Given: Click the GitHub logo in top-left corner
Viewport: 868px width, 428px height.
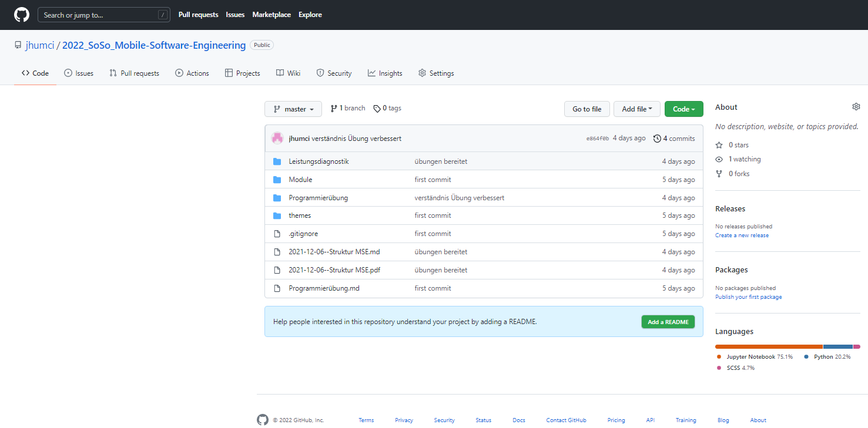Looking at the screenshot, I should click(21, 15).
